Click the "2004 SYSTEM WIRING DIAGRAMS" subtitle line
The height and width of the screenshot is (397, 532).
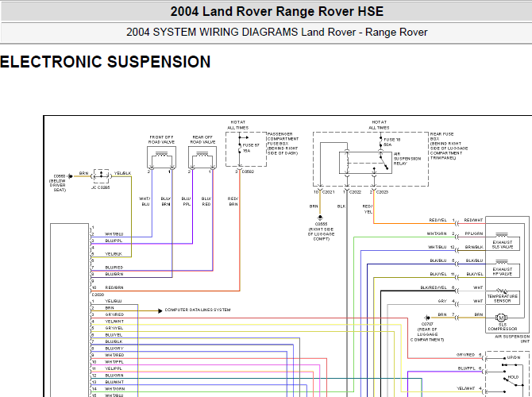(x=277, y=33)
